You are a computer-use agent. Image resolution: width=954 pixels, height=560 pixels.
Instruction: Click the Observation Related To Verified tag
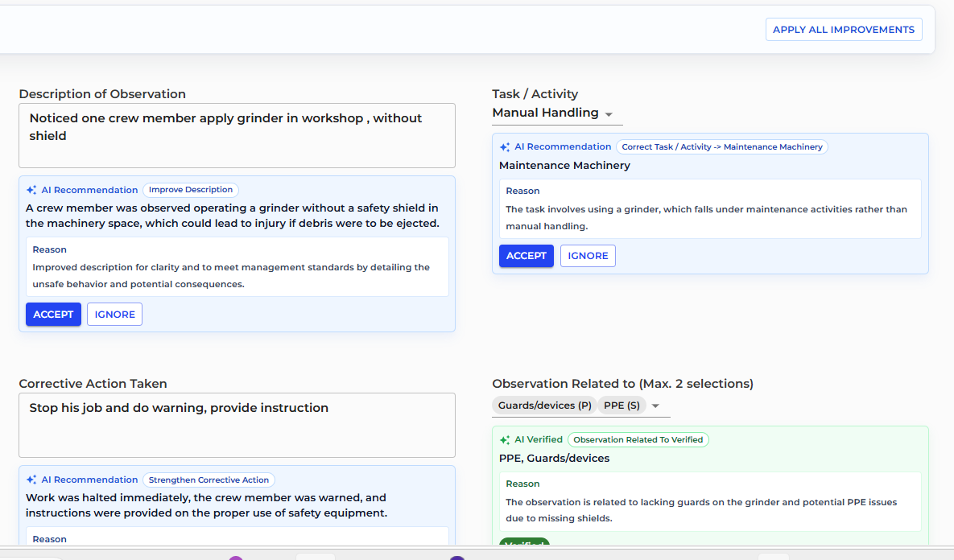[638, 439]
